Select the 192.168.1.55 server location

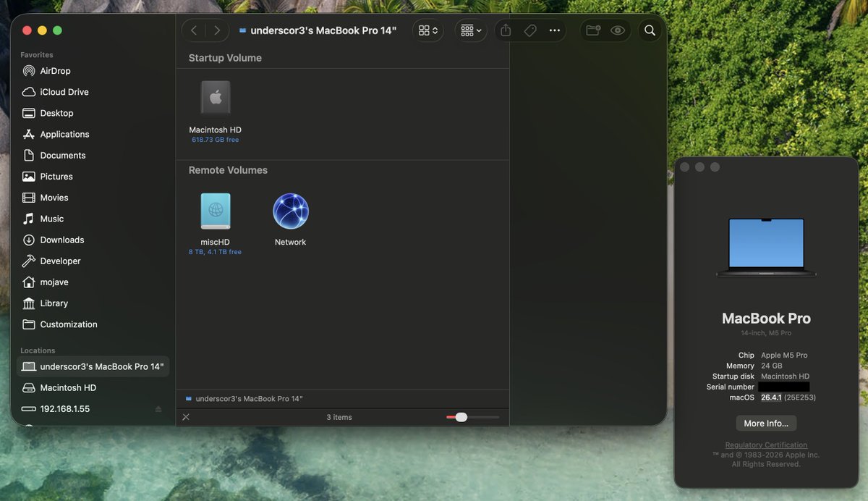pos(93,408)
